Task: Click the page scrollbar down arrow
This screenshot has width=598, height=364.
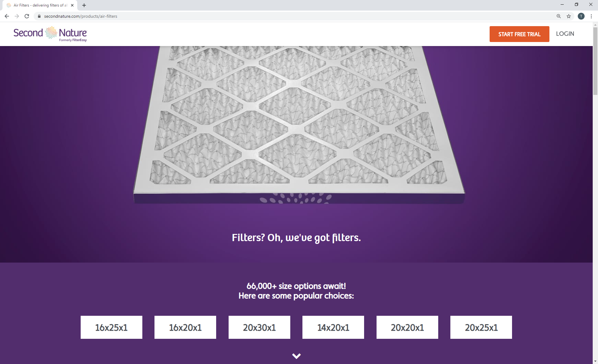Action: [x=595, y=361]
